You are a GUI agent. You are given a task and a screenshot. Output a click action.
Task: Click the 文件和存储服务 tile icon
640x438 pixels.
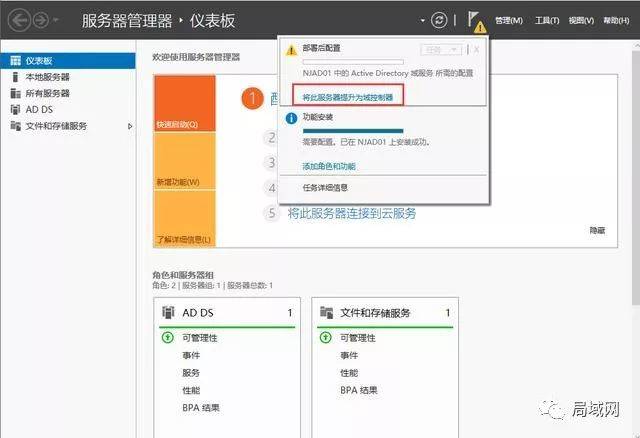[327, 312]
